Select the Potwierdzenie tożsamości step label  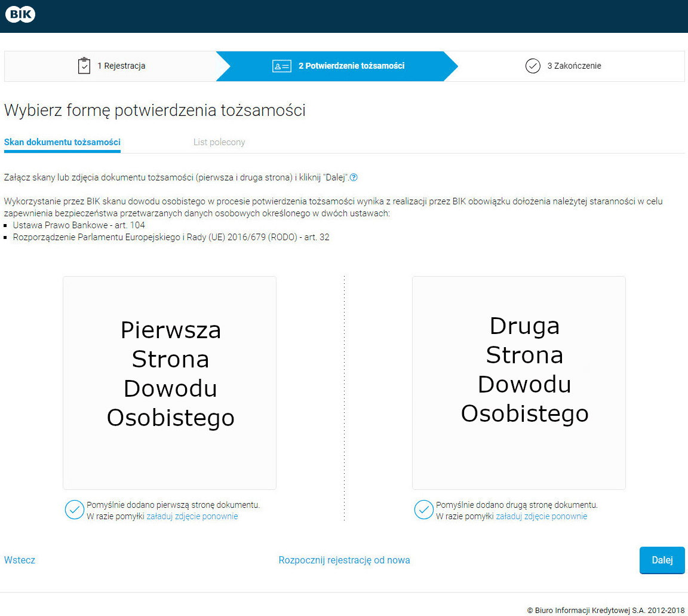pos(351,66)
